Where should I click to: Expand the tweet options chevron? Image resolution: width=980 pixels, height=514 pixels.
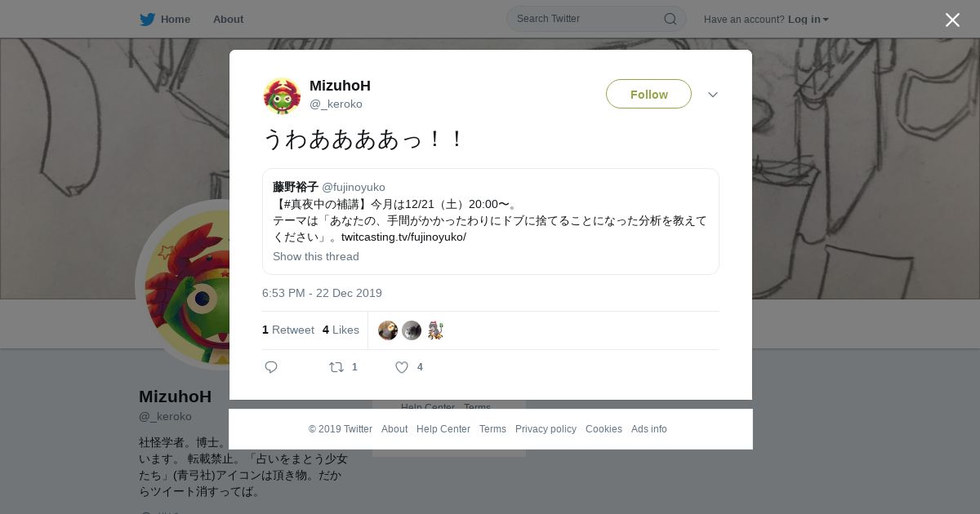[x=712, y=95]
